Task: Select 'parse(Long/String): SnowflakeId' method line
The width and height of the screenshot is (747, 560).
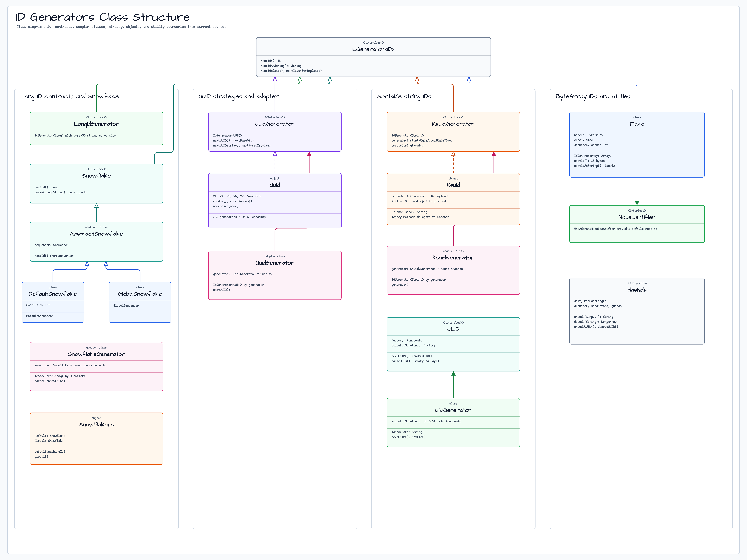Action: click(61, 192)
